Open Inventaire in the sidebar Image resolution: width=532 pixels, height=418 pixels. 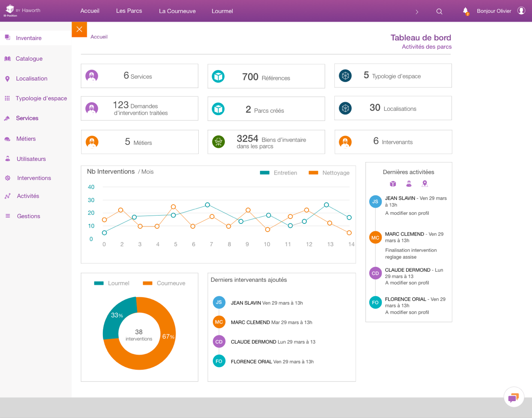(x=29, y=38)
